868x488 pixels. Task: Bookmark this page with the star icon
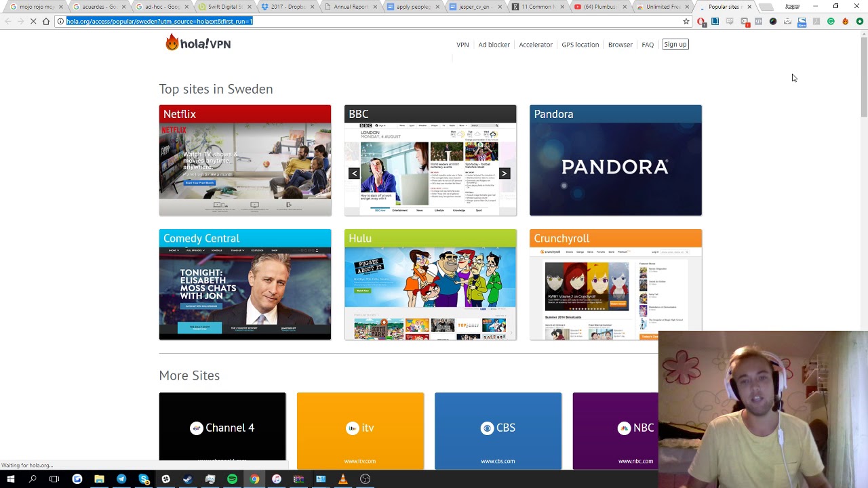(x=686, y=21)
